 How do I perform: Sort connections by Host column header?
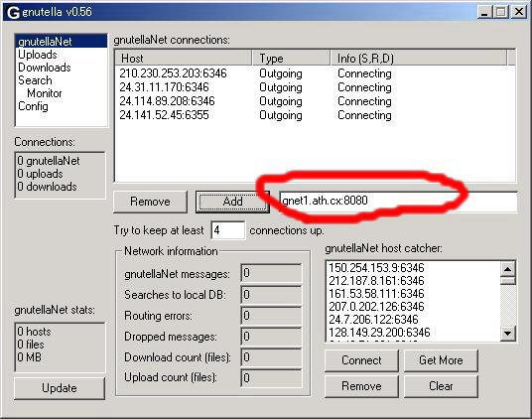[x=184, y=59]
